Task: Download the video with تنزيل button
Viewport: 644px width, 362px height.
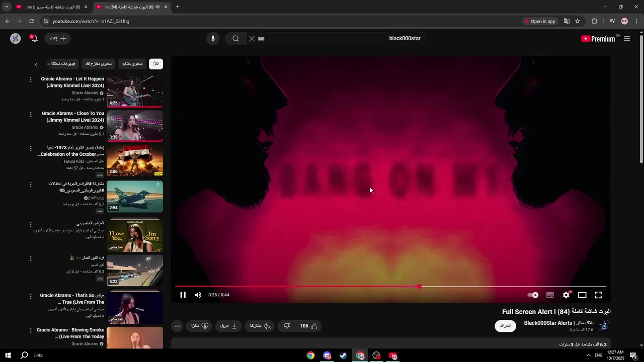Action: click(228, 326)
